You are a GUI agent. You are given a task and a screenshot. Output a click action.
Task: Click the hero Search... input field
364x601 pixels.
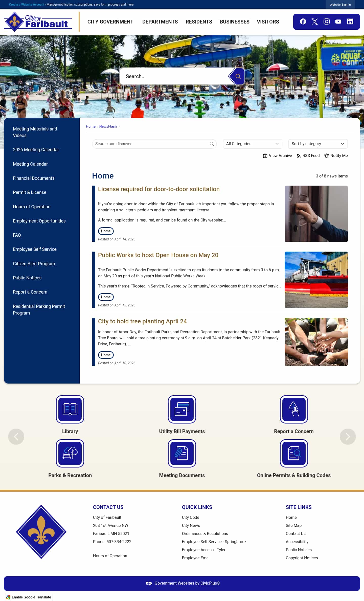tap(174, 76)
